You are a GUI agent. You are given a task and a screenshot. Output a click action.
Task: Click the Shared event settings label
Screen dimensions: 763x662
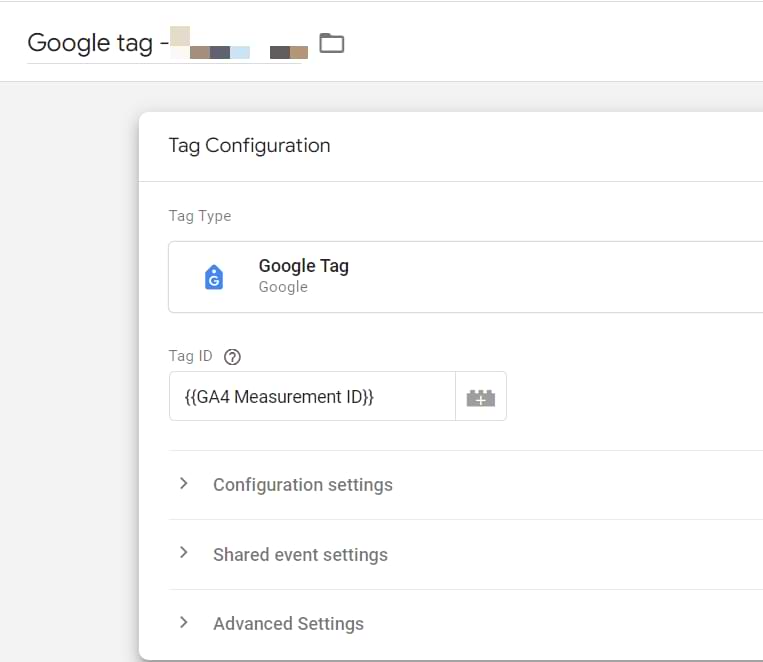[x=300, y=554]
